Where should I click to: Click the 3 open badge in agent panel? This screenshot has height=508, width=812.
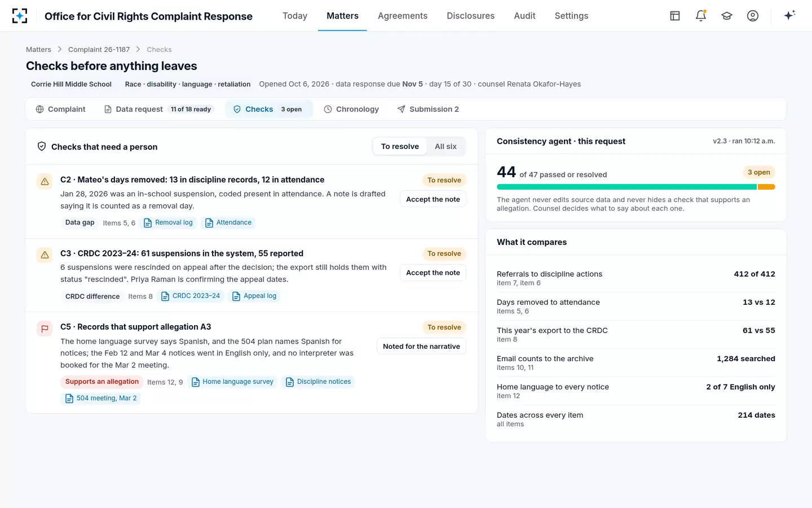tap(759, 172)
